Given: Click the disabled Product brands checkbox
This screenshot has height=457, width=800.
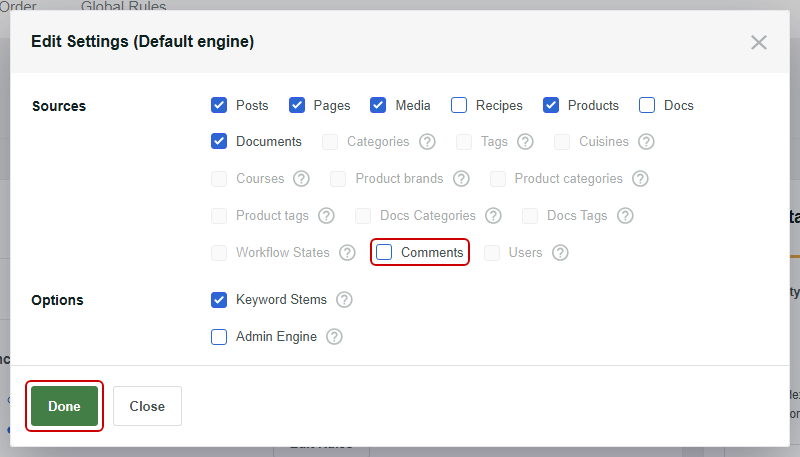Looking at the screenshot, I should 338,179.
